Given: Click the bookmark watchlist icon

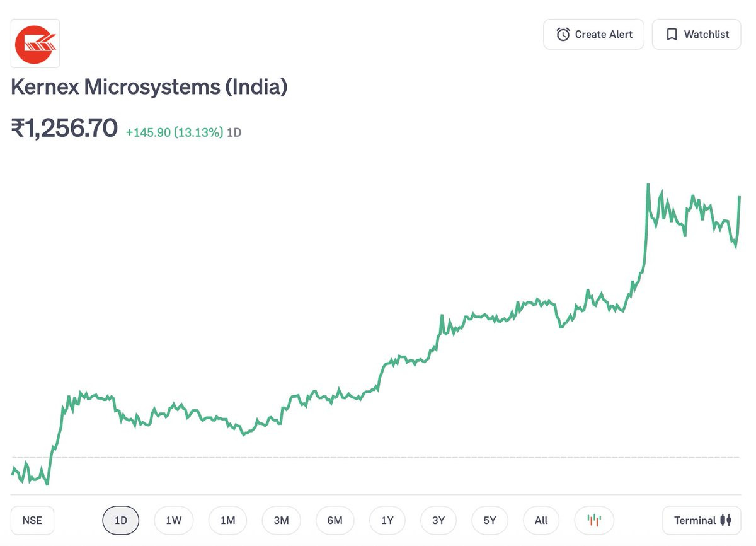Looking at the screenshot, I should pyautogui.click(x=672, y=35).
